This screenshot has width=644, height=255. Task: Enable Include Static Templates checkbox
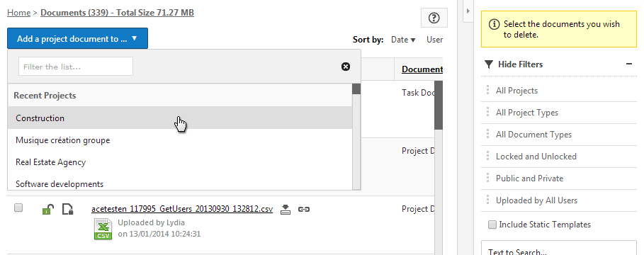tap(492, 225)
